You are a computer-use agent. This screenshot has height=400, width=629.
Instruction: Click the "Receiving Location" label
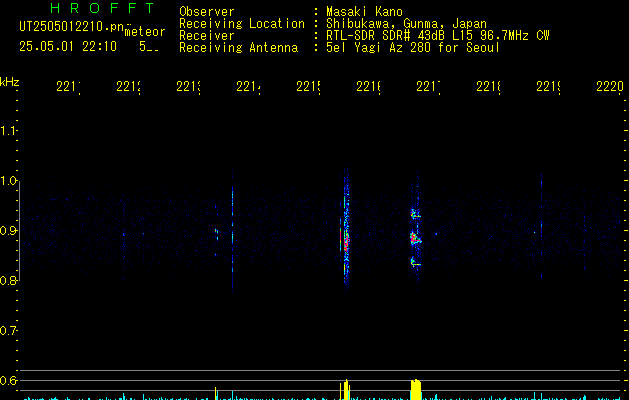[x=242, y=24]
